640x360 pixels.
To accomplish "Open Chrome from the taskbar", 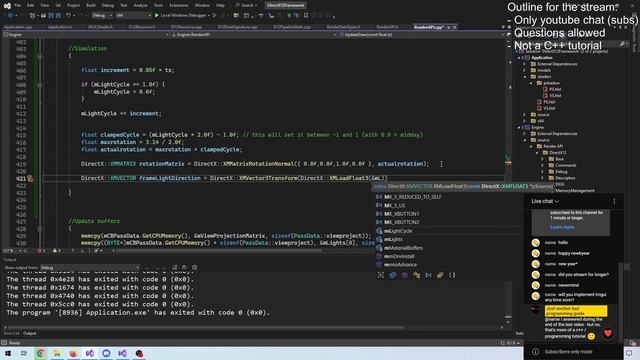I will [x=40, y=353].
